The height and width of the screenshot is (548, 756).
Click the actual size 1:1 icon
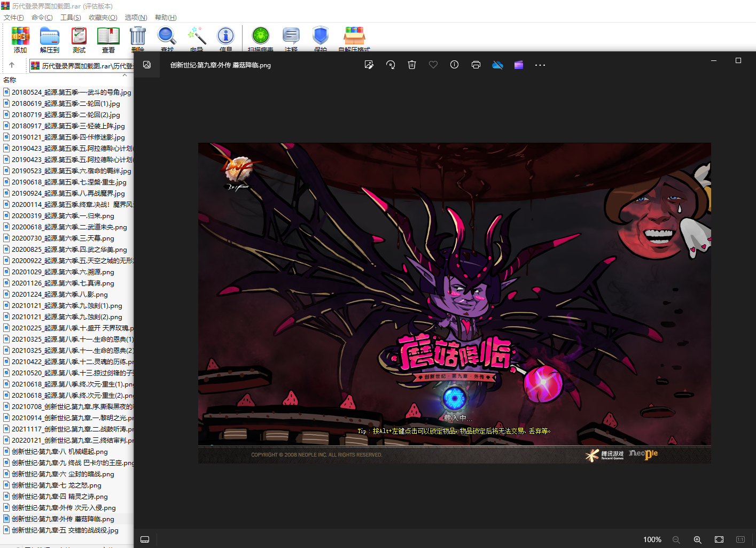point(741,539)
